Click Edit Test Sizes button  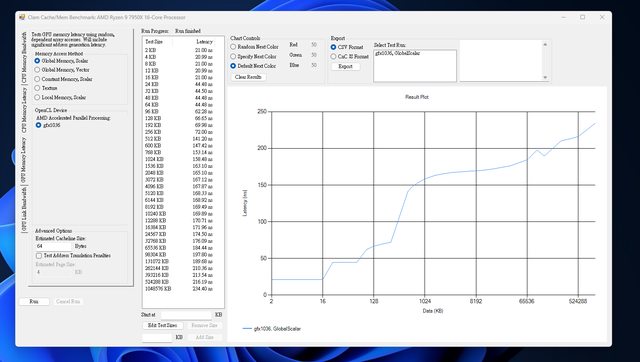coord(162,325)
